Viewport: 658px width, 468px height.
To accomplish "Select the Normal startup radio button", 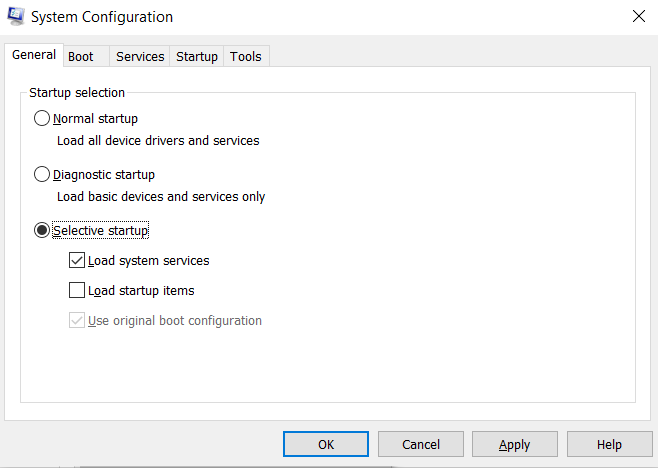I will click(42, 118).
